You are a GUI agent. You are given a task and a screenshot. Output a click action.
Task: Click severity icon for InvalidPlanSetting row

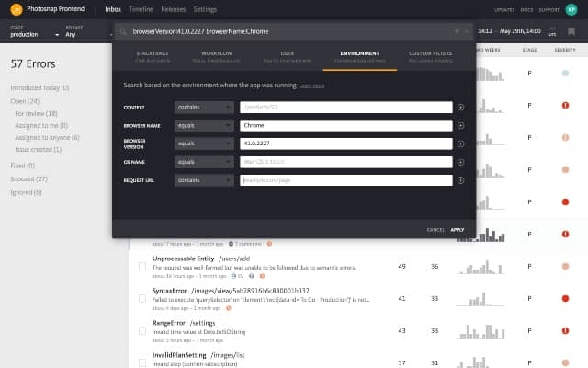566,362
